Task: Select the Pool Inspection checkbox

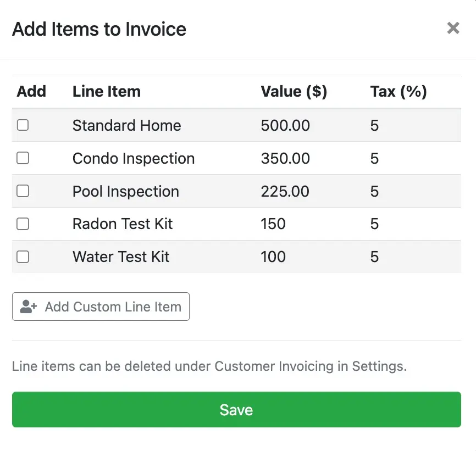Action: [23, 191]
